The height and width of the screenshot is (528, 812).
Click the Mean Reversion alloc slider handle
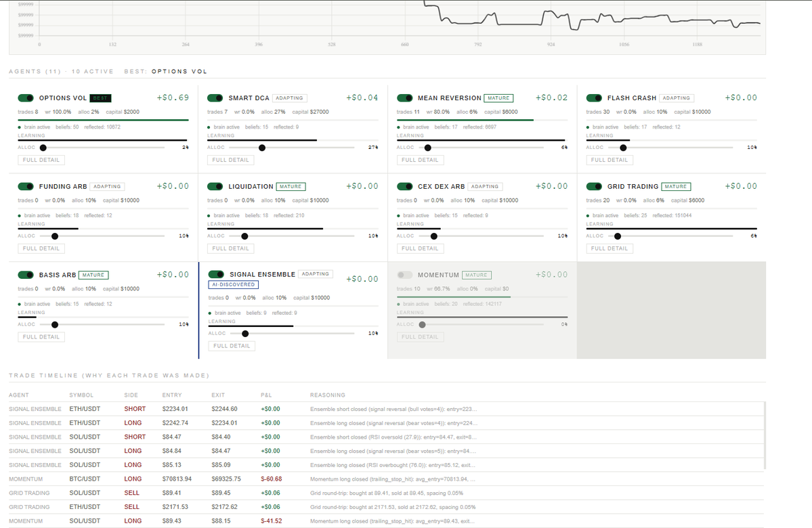click(428, 148)
